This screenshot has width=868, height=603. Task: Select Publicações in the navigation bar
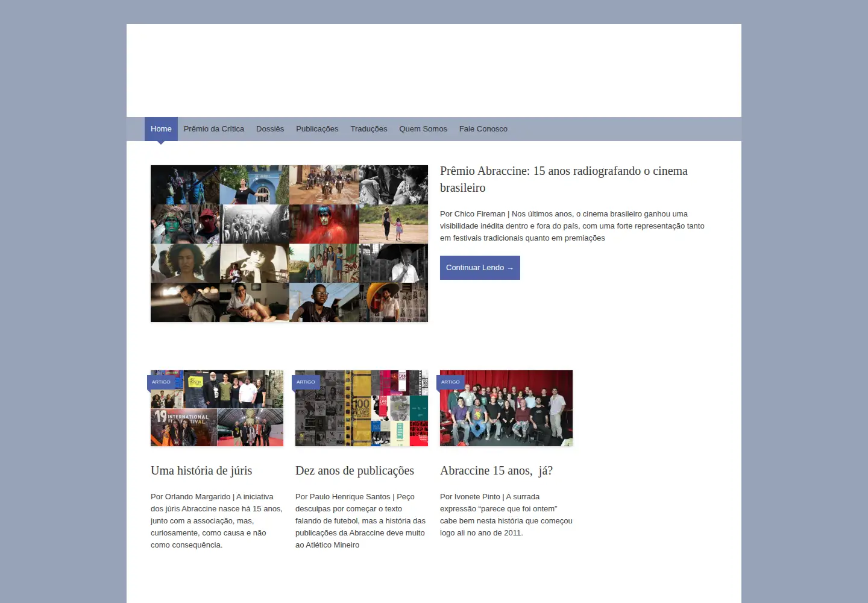[x=317, y=129]
